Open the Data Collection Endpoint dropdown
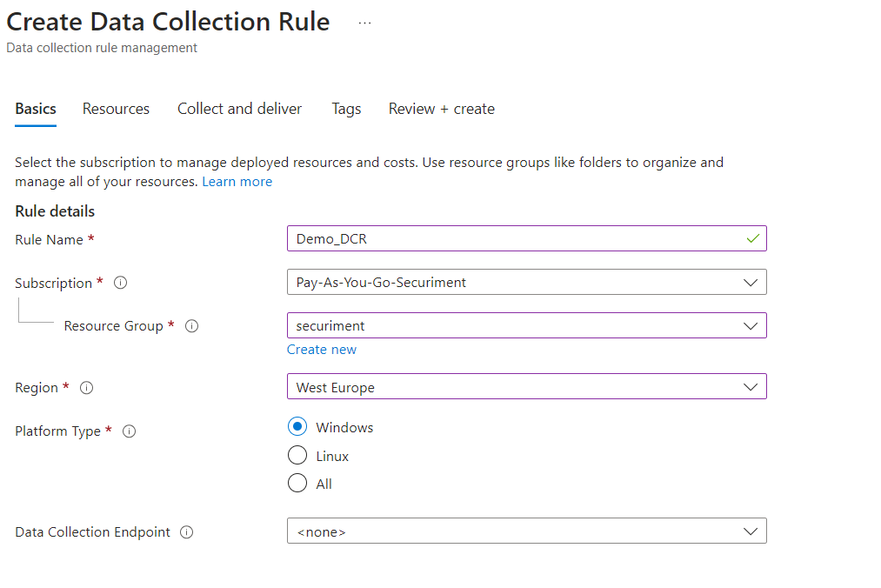 pyautogui.click(x=526, y=531)
